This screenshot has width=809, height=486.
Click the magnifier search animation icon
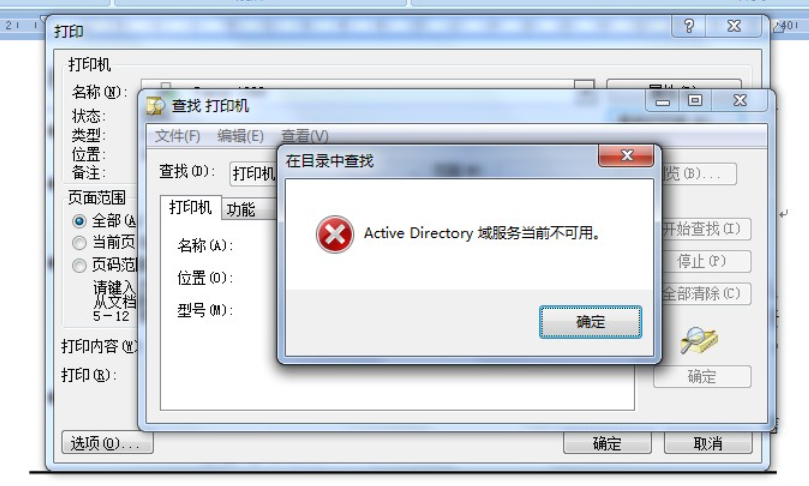[699, 340]
